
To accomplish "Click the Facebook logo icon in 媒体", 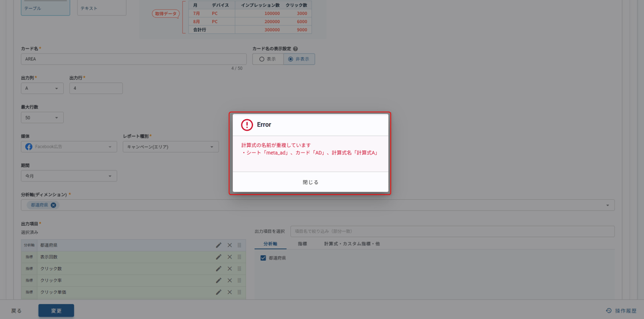I will point(29,147).
